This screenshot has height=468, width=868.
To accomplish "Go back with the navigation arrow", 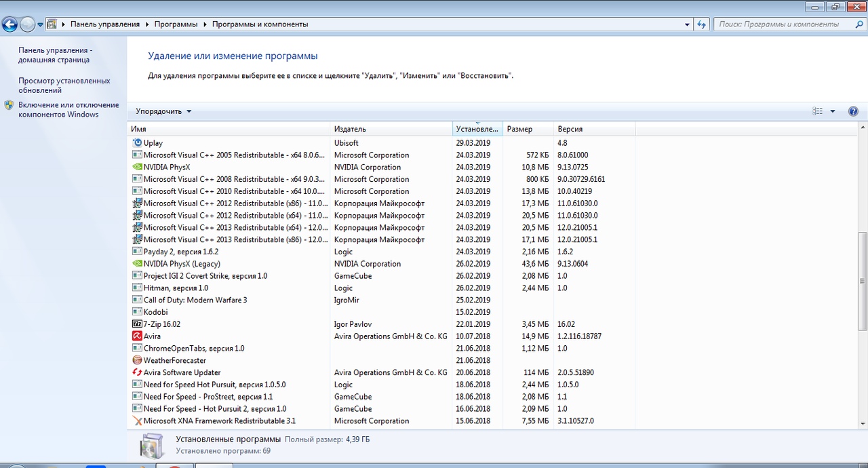I will [9, 24].
